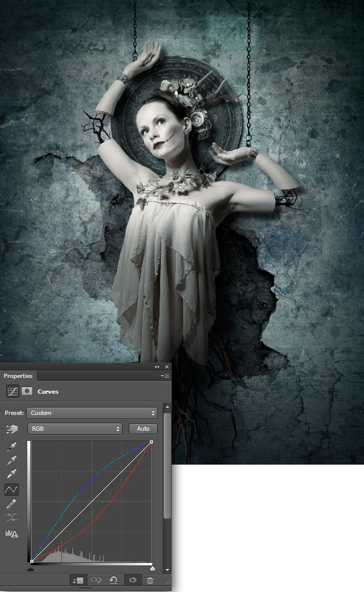Collapse the Properties panel with double arrows
Image resolution: width=364 pixels, height=592 pixels.
pos(157,366)
